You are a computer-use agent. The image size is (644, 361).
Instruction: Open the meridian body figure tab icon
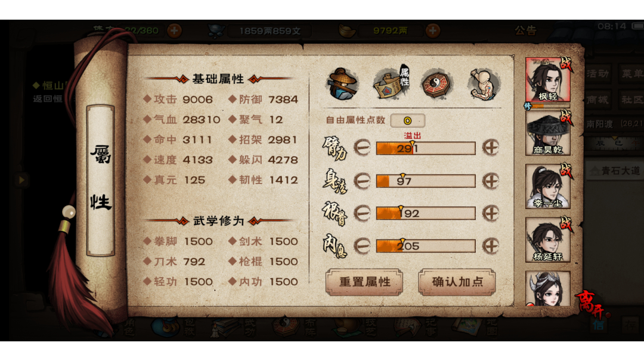(484, 84)
